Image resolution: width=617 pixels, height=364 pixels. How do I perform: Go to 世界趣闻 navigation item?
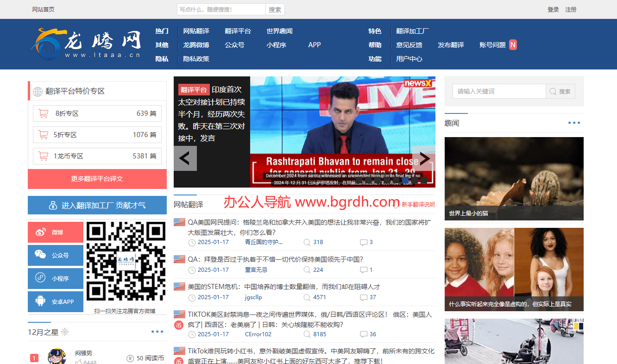tap(279, 31)
